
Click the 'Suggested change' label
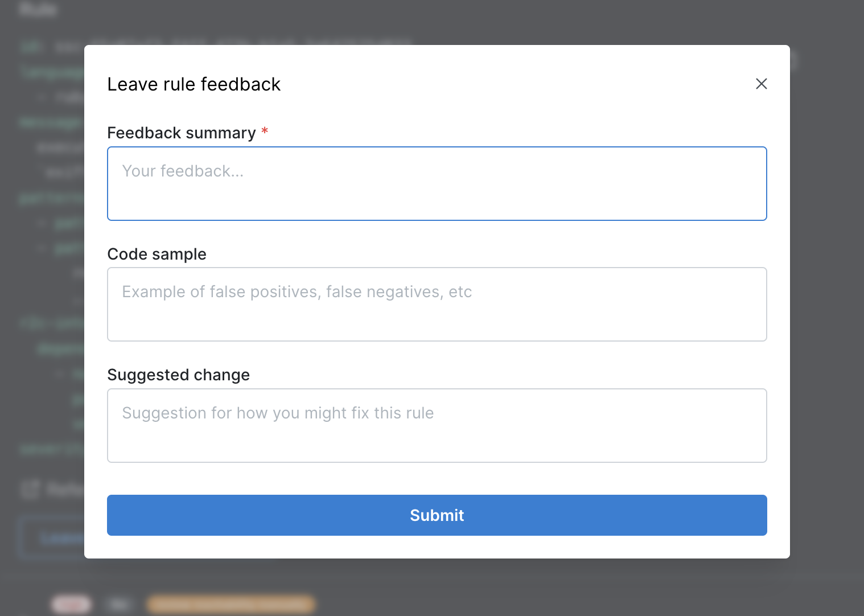[x=178, y=375]
